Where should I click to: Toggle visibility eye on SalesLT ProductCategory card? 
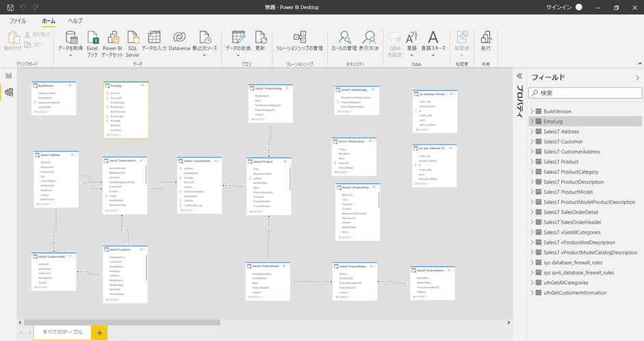coord(287,88)
